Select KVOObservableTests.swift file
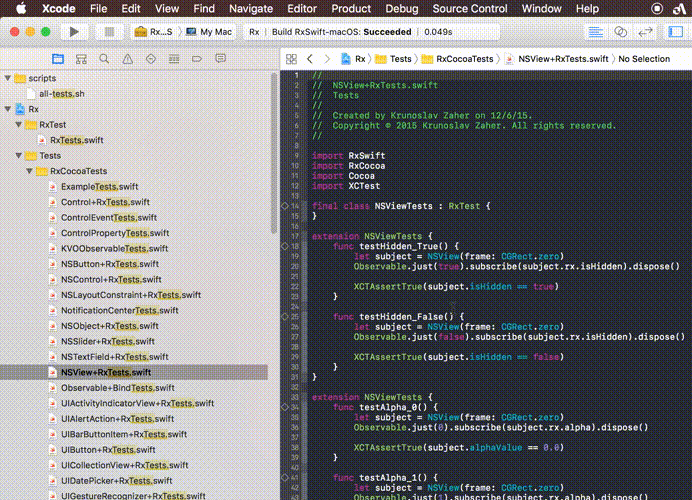Viewport: 692px width, 500px height. coord(114,248)
